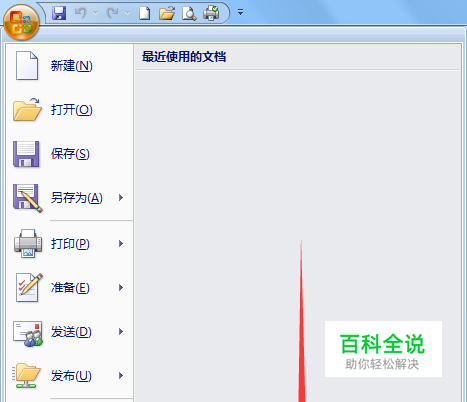
Task: Choose the 准备(E) menu entry
Action: point(70,288)
